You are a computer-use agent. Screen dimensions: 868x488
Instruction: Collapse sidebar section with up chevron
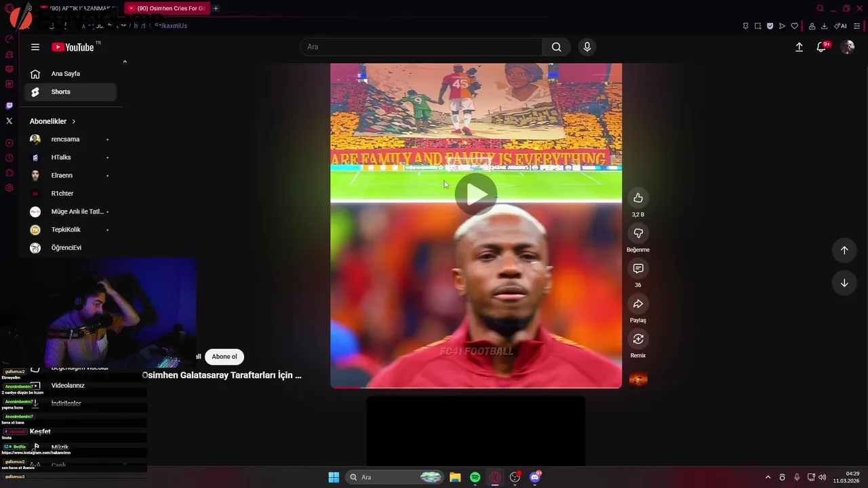pyautogui.click(x=125, y=62)
